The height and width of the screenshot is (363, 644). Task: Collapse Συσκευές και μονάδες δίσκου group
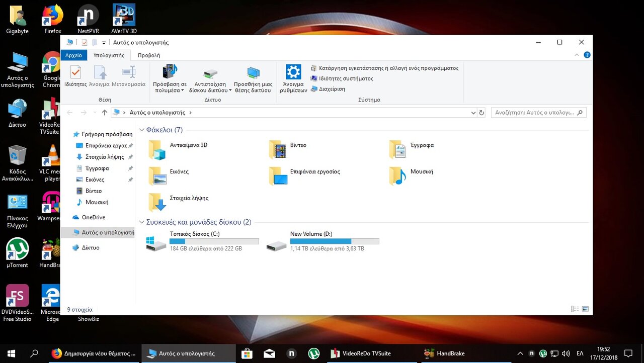pos(142,222)
